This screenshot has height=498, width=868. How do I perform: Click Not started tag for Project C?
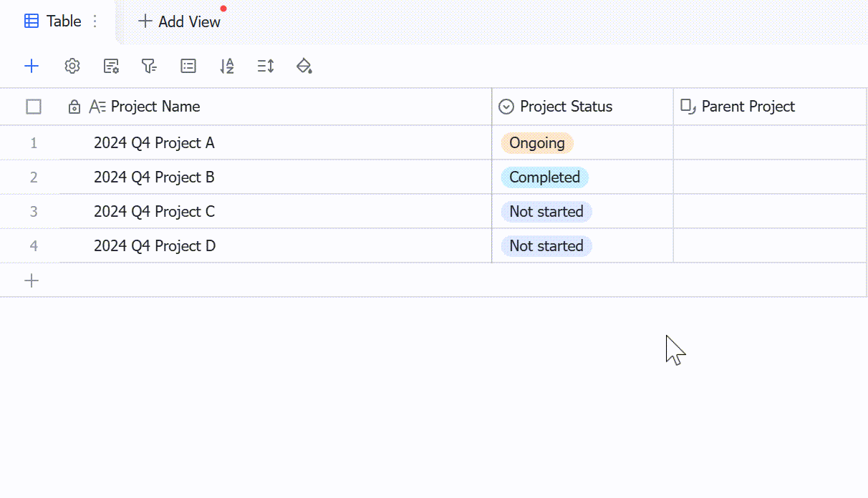click(x=546, y=212)
